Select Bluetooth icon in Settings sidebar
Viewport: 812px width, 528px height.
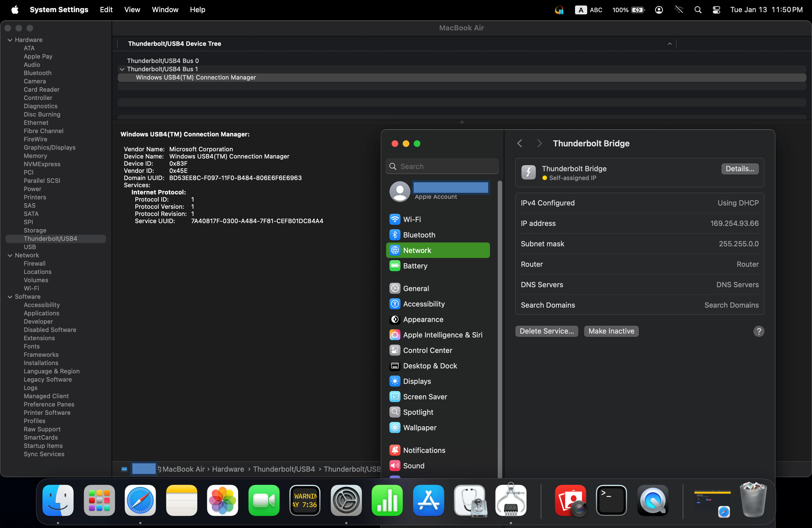click(395, 235)
